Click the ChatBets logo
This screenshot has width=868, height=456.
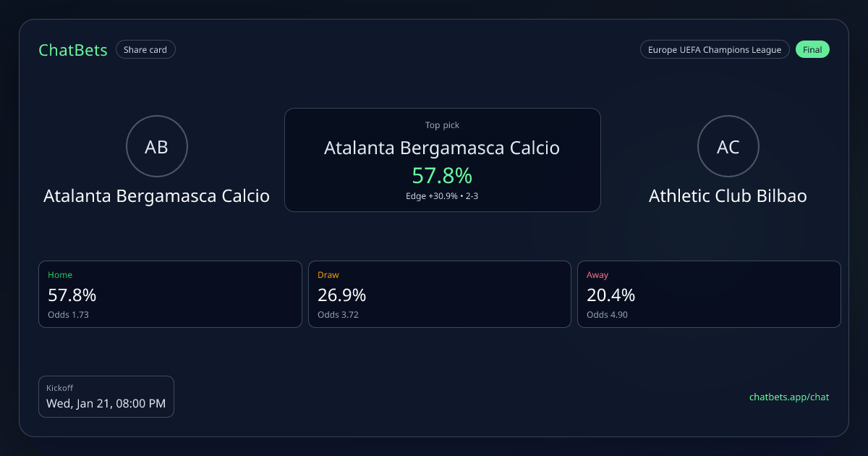click(73, 50)
